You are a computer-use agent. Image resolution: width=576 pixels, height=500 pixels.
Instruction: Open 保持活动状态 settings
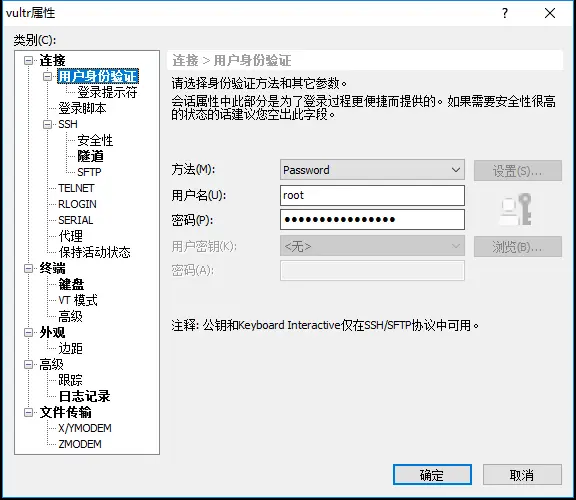(94, 252)
